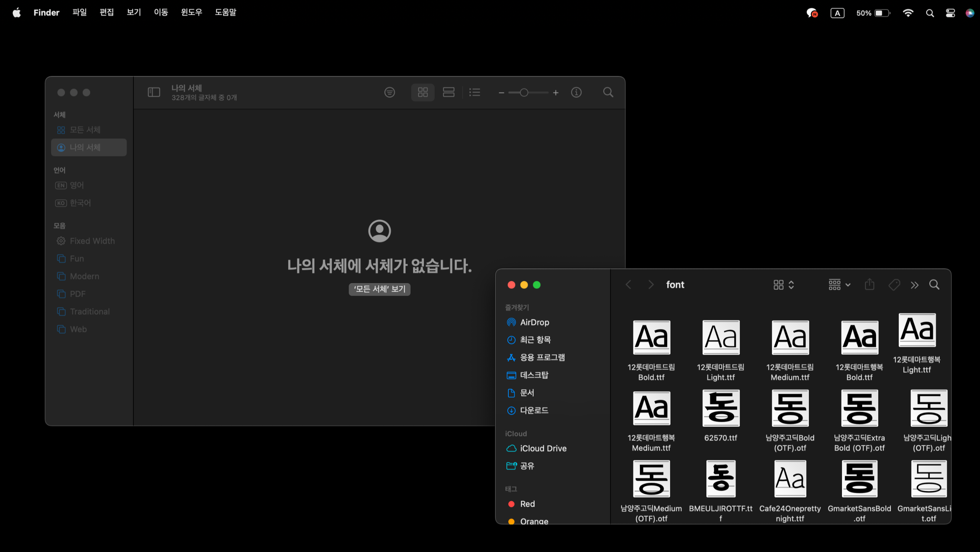Open the Fun collection

click(89, 258)
